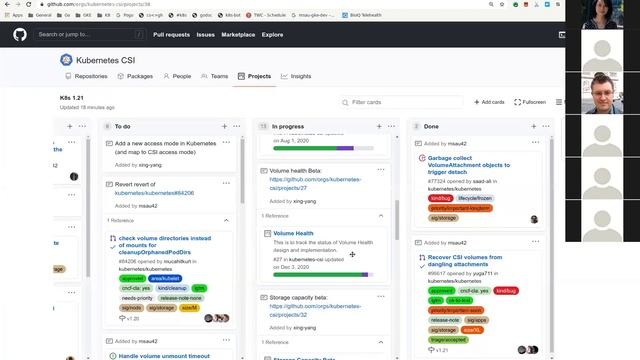Open menu for access mode note card

(226, 142)
